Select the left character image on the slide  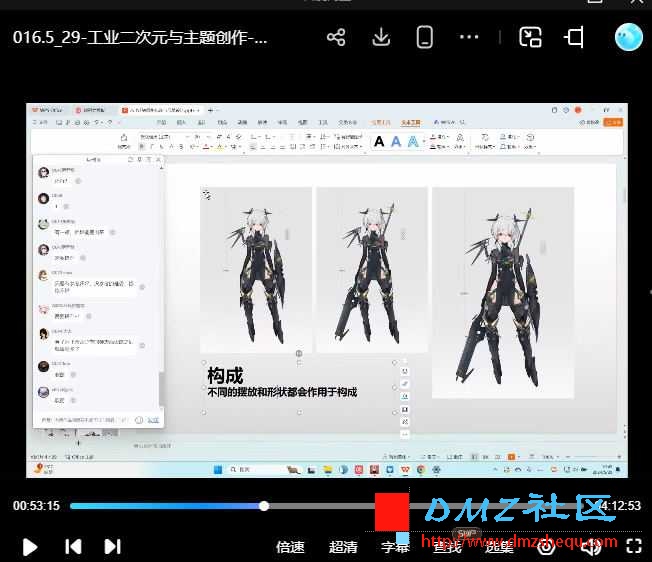[256, 270]
